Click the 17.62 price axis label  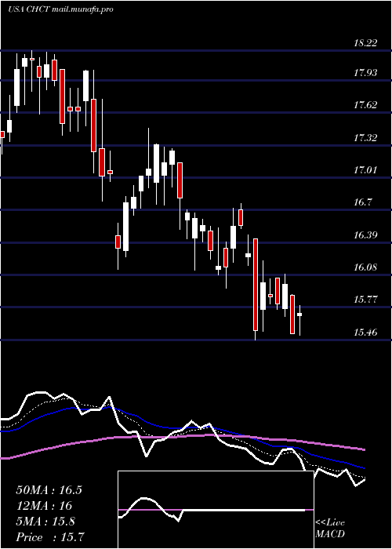point(366,105)
